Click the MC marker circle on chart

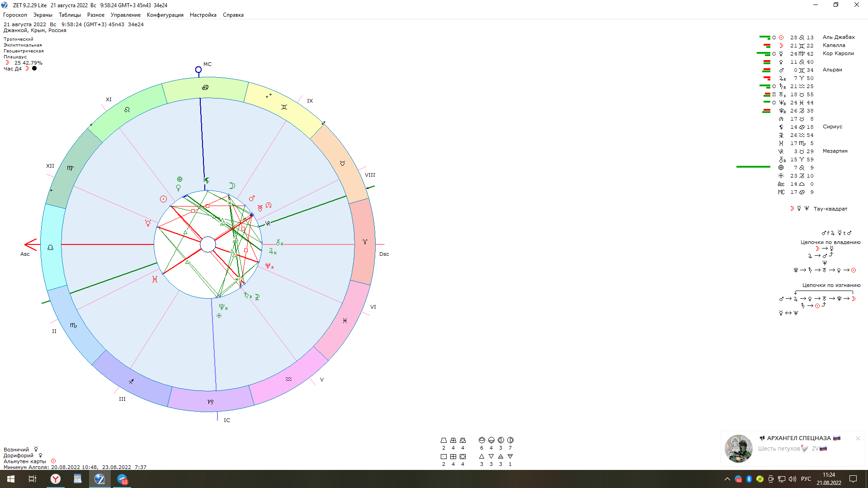click(x=198, y=70)
